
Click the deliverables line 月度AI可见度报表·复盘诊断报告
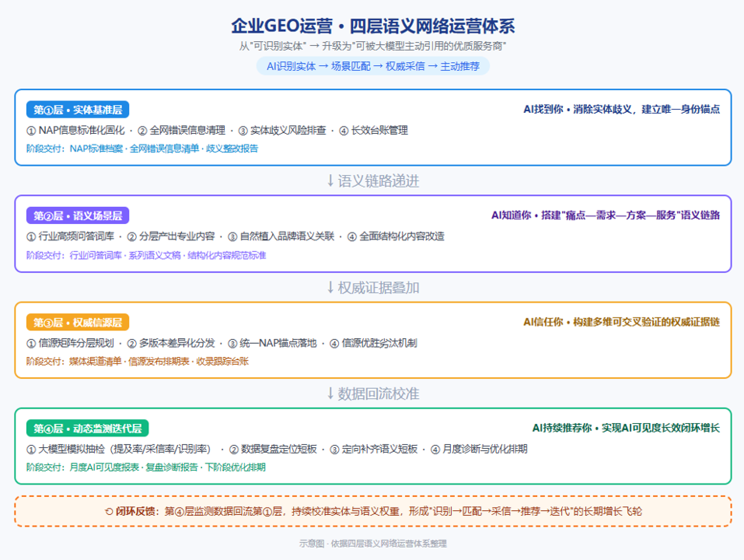point(146,467)
